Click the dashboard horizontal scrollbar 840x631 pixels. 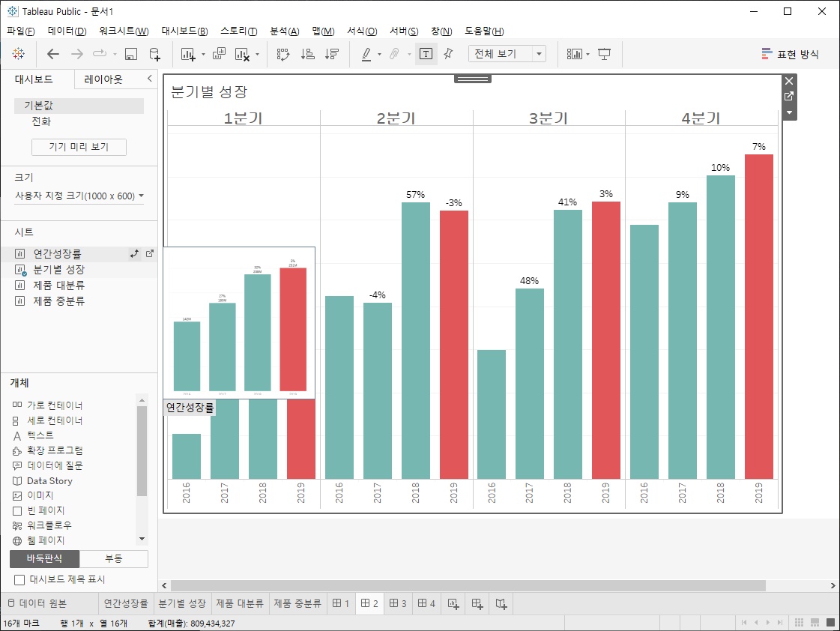[468, 585]
